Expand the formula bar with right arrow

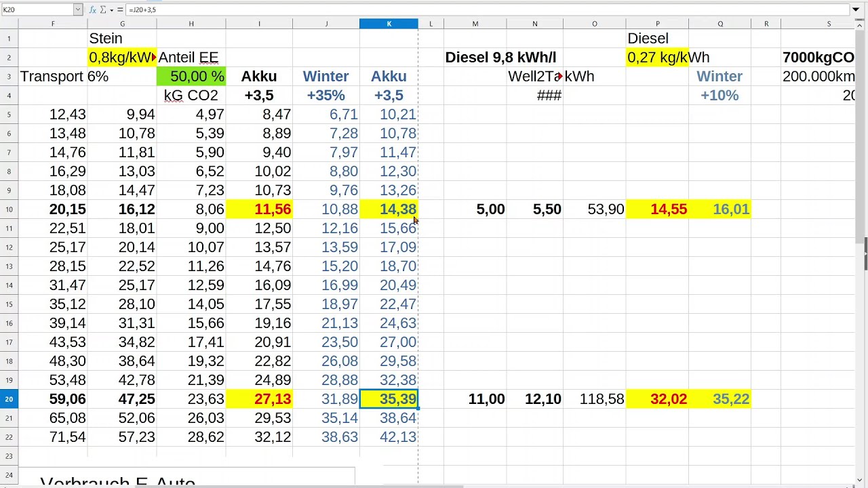pos(856,9)
